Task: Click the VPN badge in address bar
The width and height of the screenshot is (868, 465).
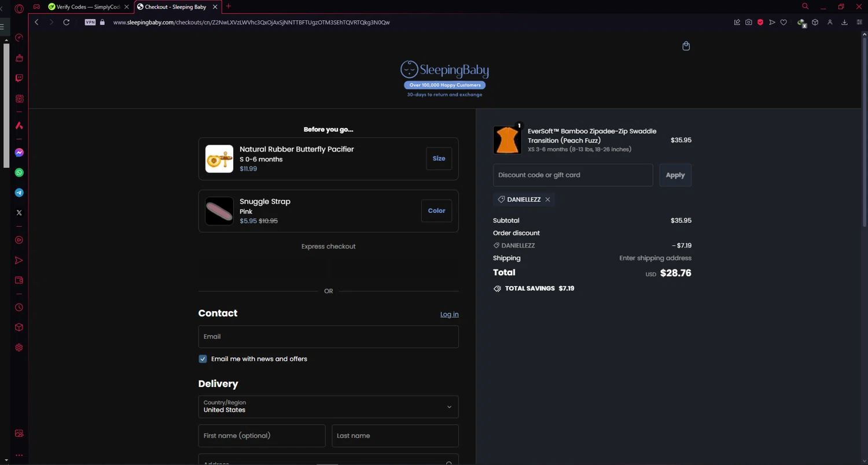Action: (90, 23)
